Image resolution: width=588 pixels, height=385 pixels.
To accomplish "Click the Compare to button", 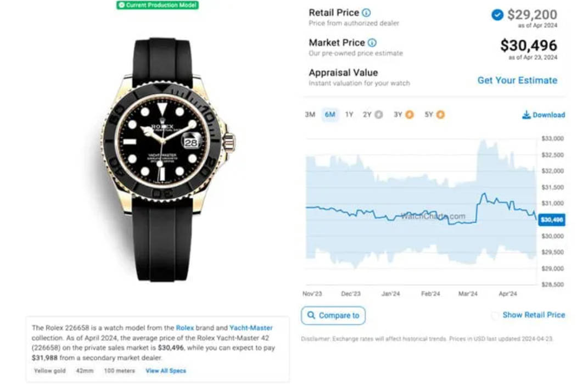I will click(333, 316).
